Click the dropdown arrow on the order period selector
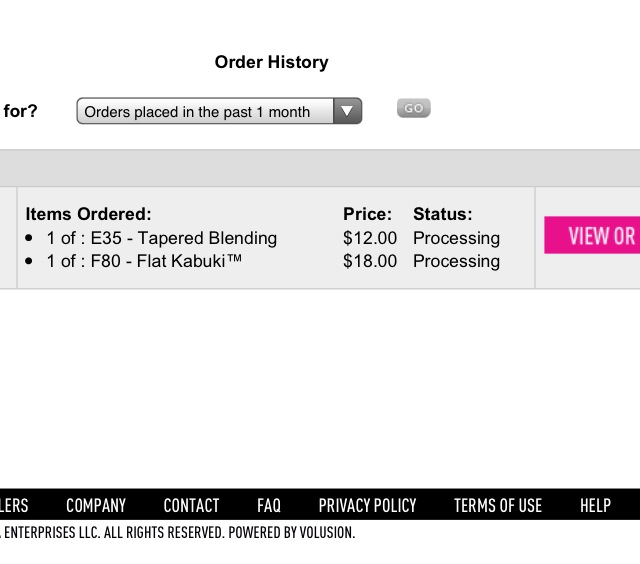The height and width of the screenshot is (564, 640). 347,111
